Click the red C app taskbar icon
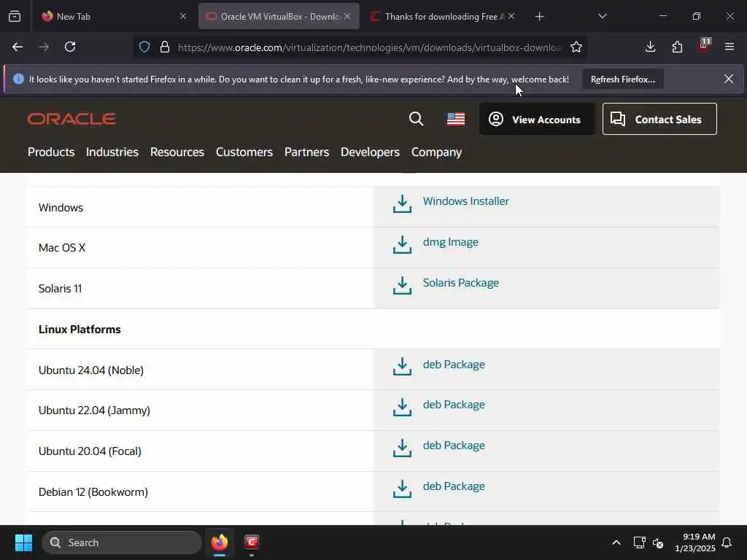This screenshot has height=560, width=747. coord(252,542)
